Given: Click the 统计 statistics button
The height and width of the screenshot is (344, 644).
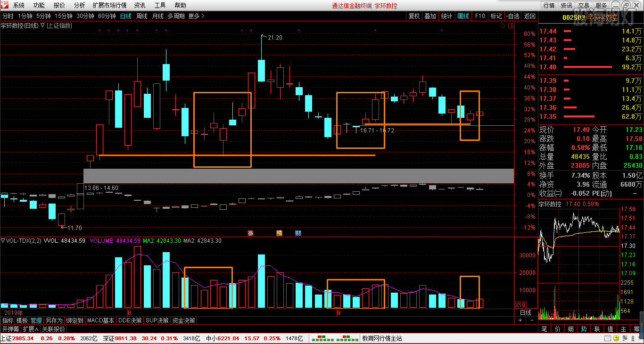Looking at the screenshot, I should [x=446, y=16].
